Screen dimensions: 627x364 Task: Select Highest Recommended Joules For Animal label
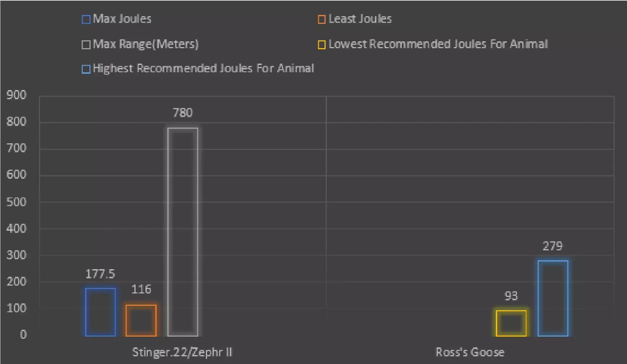[x=203, y=68]
